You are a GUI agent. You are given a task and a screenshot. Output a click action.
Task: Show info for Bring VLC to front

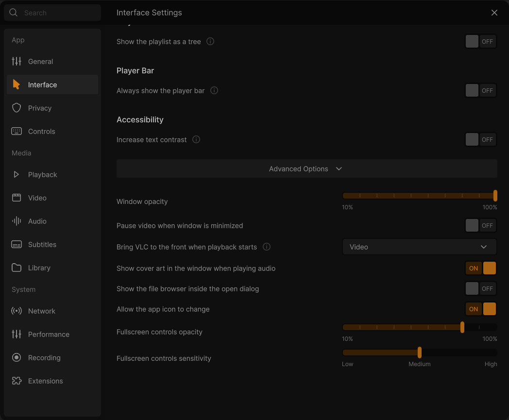click(267, 247)
